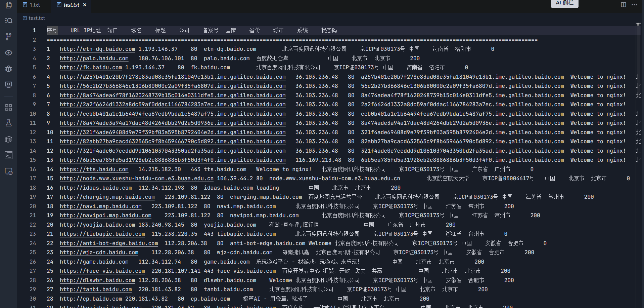
Task: Open the Source Control branch icon
Action: point(9,37)
